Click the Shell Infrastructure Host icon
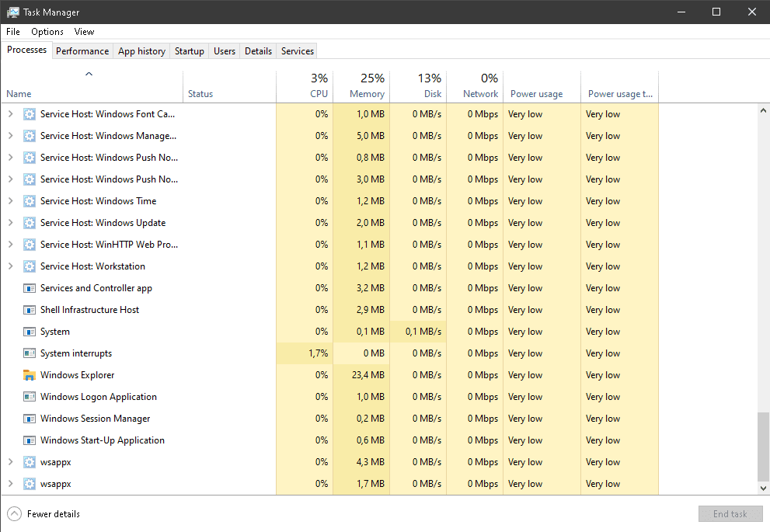770x532 pixels. [x=30, y=310]
